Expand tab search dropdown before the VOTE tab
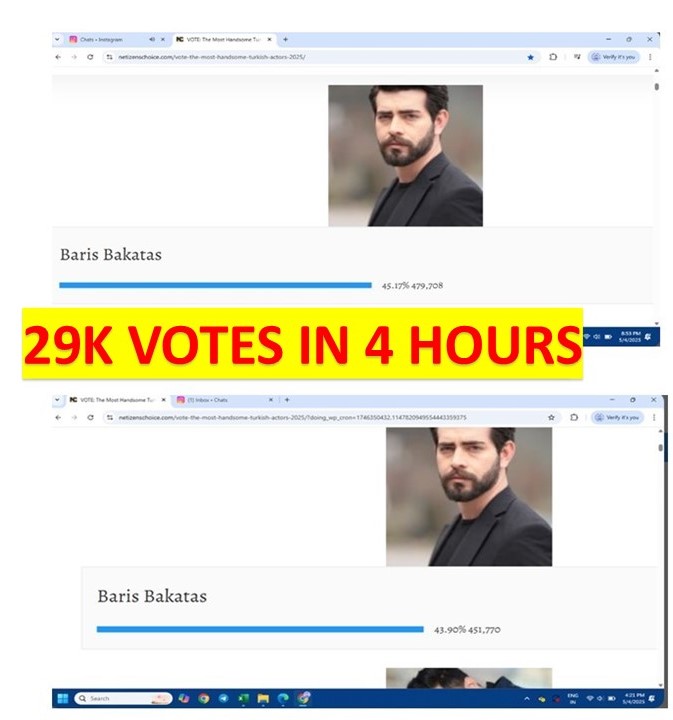This screenshot has height=720, width=673. pos(57,400)
